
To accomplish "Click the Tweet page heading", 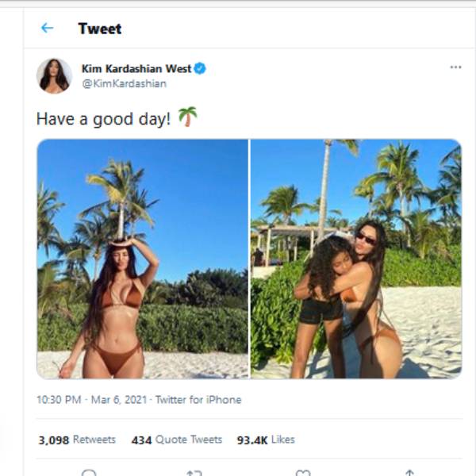I will click(x=100, y=29).
